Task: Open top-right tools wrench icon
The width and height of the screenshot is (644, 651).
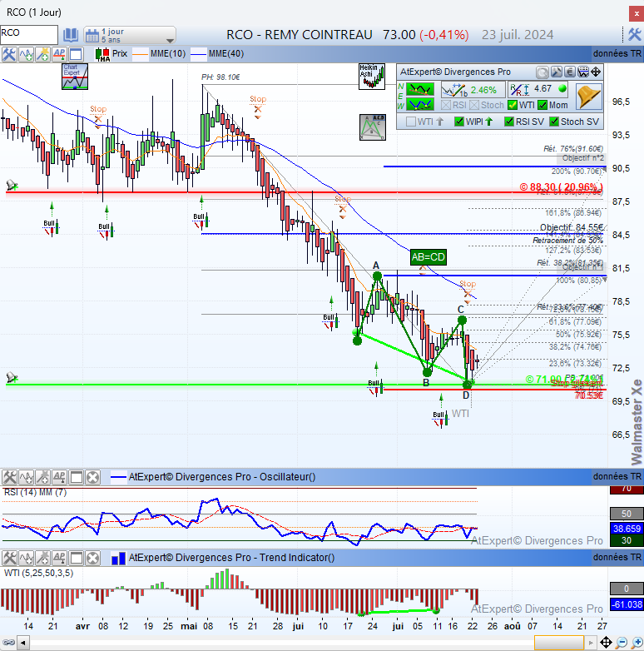Action: [x=635, y=34]
